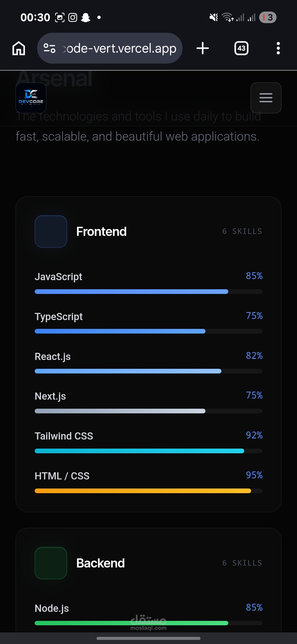Open the tab switcher showing 43 tabs
This screenshot has width=297, height=644.
point(241,48)
